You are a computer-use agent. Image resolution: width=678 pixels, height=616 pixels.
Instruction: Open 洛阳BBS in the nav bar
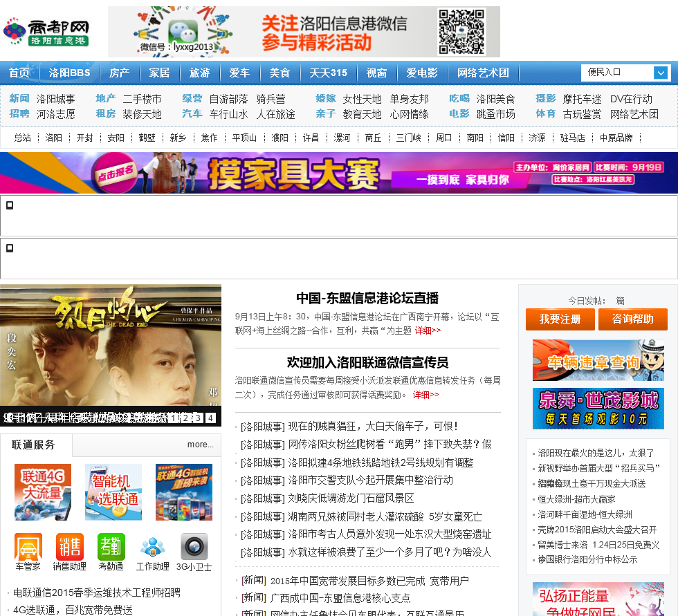[x=70, y=73]
